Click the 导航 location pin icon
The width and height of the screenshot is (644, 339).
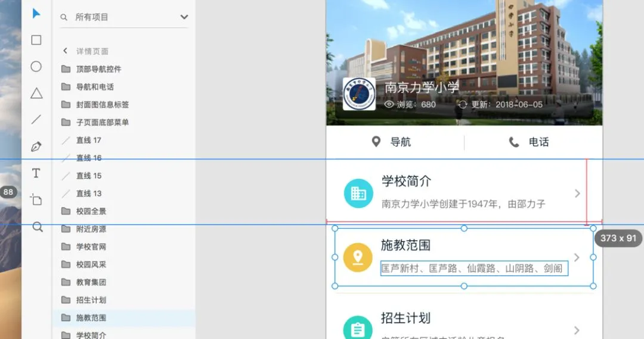376,142
